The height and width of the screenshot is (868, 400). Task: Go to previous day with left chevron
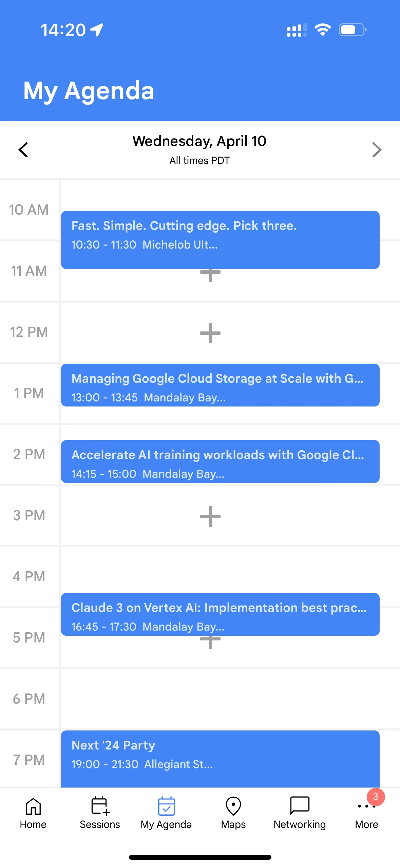[x=23, y=150]
